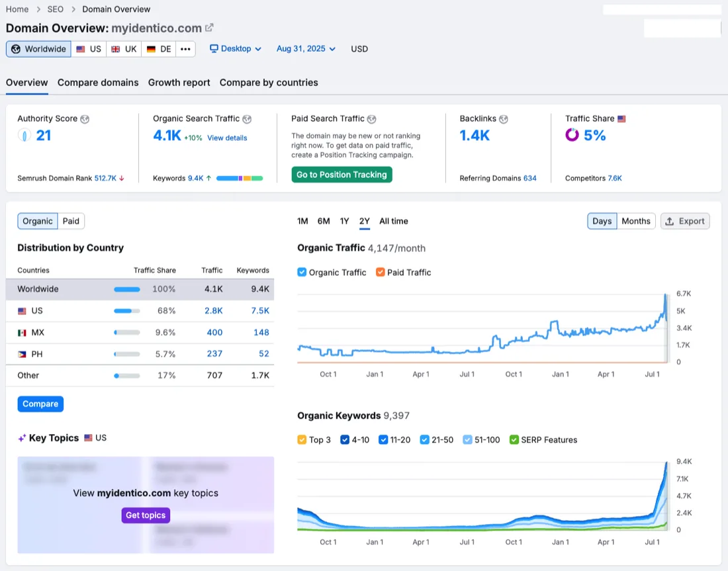Toggle the 21-50 keywords checkbox
Viewport: 728px width, 571px height.
pos(424,439)
